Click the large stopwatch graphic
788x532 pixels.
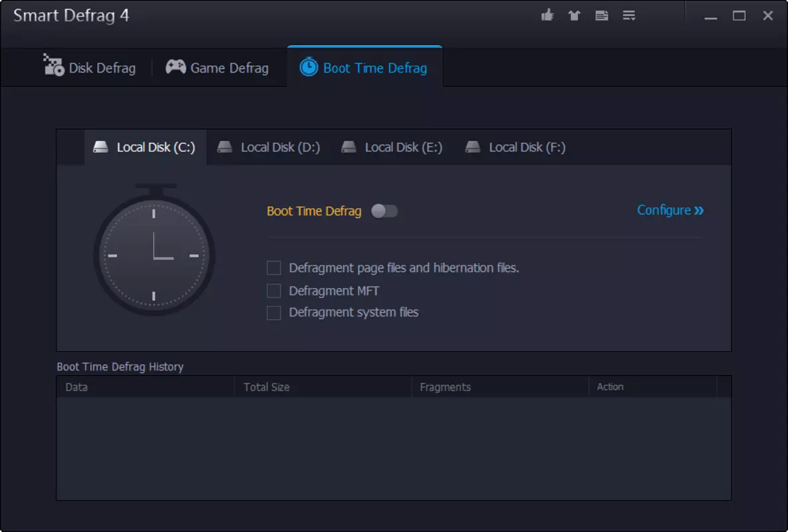[154, 249]
